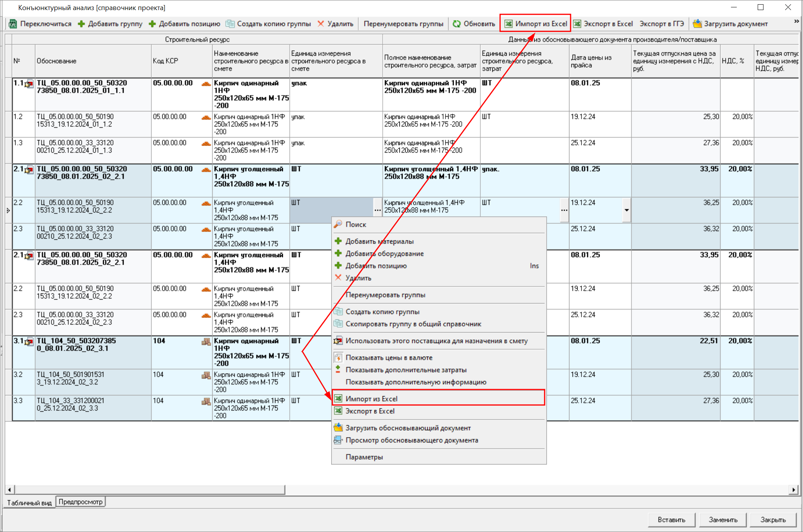Expand toolbar overflow chevron at right
This screenshot has width=803, height=532.
[x=796, y=21]
